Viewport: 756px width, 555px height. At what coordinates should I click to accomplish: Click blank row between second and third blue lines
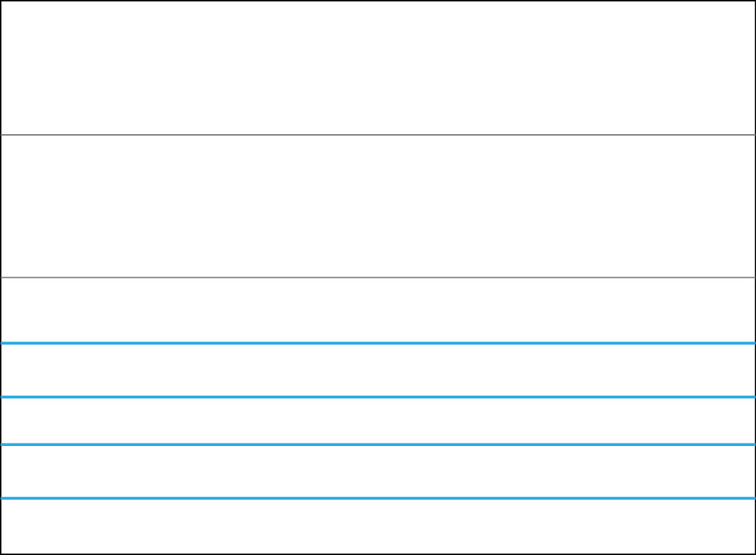[x=378, y=421]
